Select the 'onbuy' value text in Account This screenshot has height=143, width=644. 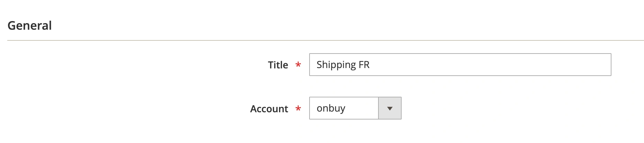click(331, 108)
